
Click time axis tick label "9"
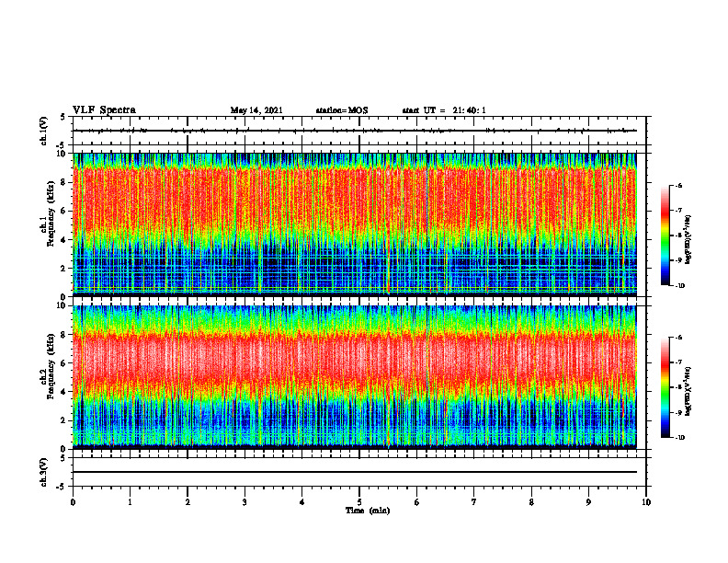coord(588,502)
